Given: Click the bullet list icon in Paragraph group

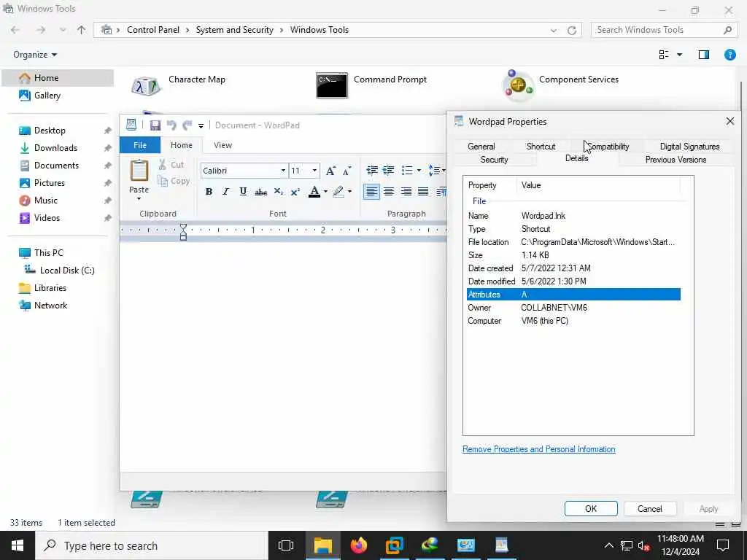Looking at the screenshot, I should click(407, 171).
